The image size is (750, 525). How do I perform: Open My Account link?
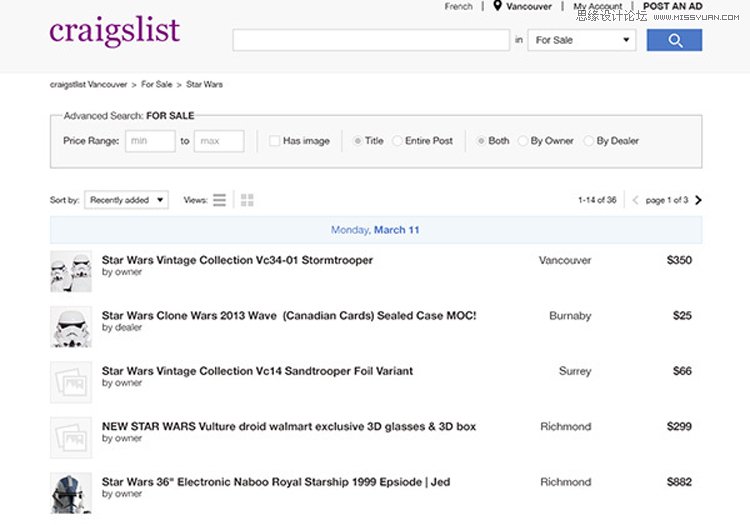pyautogui.click(x=598, y=6)
